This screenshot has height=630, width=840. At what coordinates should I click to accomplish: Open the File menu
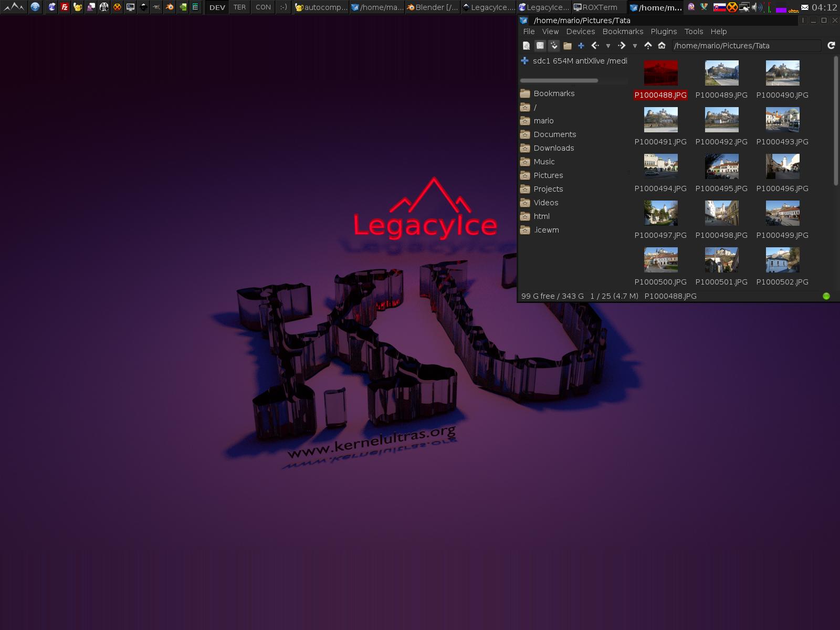[x=529, y=31]
